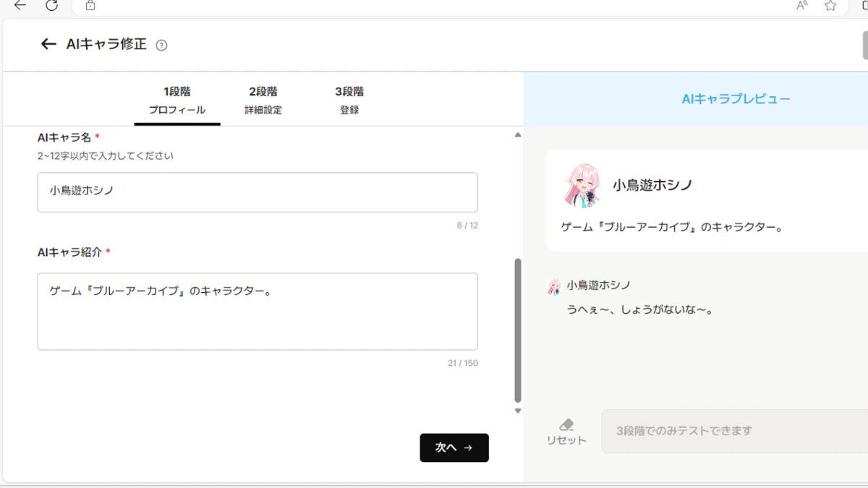This screenshot has height=488, width=868.
Task: Click the 21 / 150 character counter
Action: (x=463, y=363)
